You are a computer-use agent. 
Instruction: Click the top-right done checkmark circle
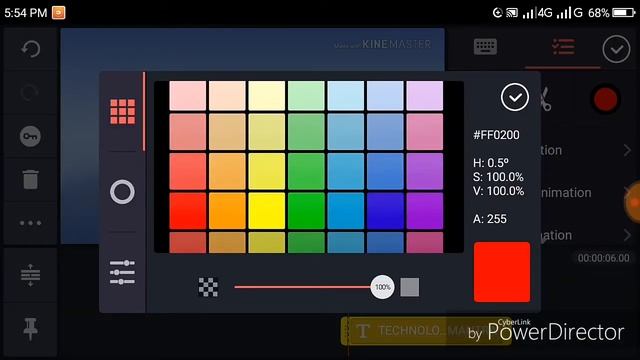pos(616,49)
